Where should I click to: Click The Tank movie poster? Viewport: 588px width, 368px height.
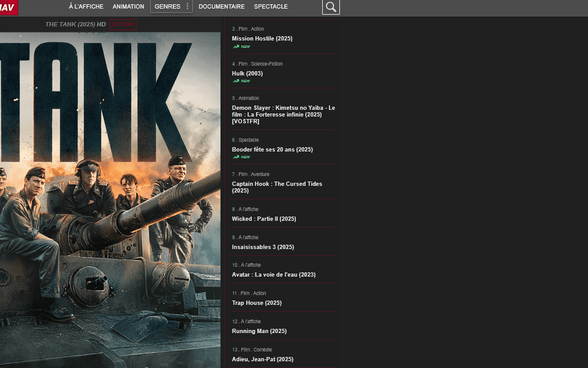pyautogui.click(x=110, y=196)
